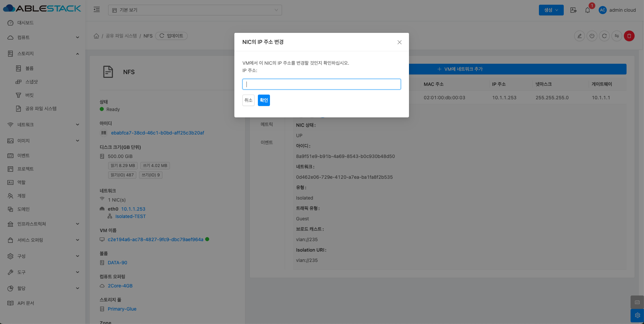This screenshot has height=324, width=644.
Task: Open the 대시보드 menu item
Action: (x=26, y=23)
